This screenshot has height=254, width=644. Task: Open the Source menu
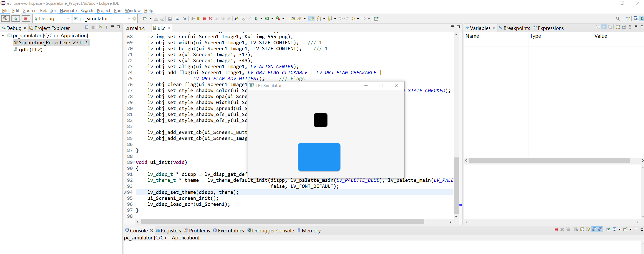click(x=30, y=11)
